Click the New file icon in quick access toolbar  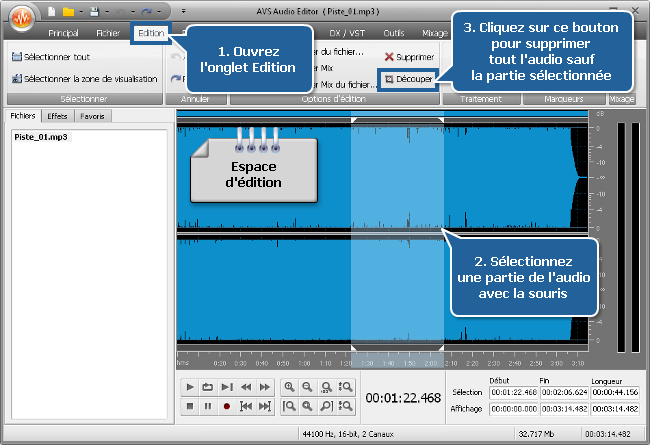[51, 12]
